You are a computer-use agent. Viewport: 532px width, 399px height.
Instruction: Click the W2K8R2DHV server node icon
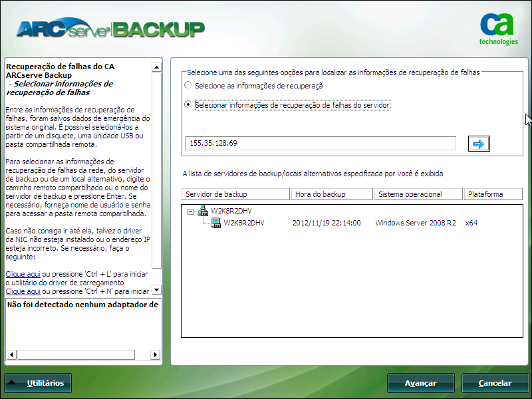click(x=203, y=211)
